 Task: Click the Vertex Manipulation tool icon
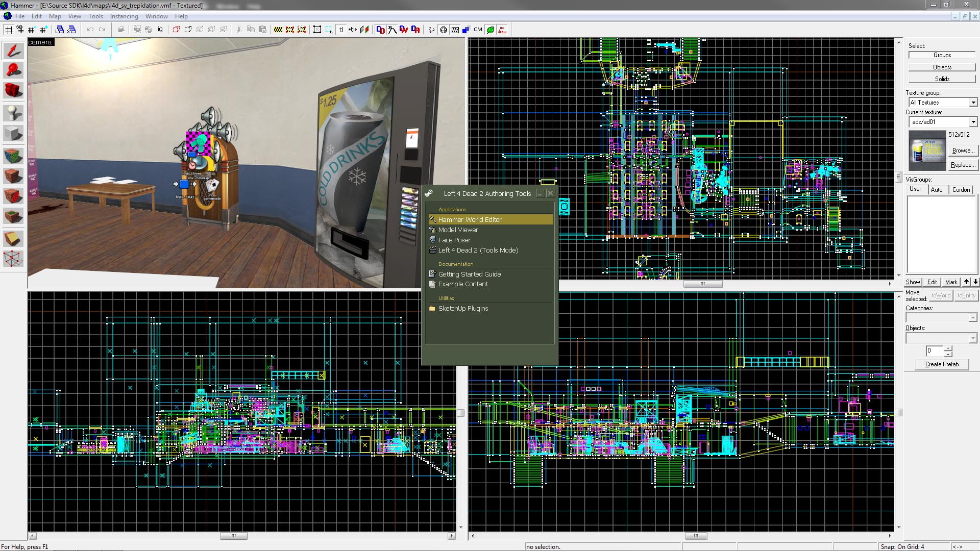click(x=12, y=259)
